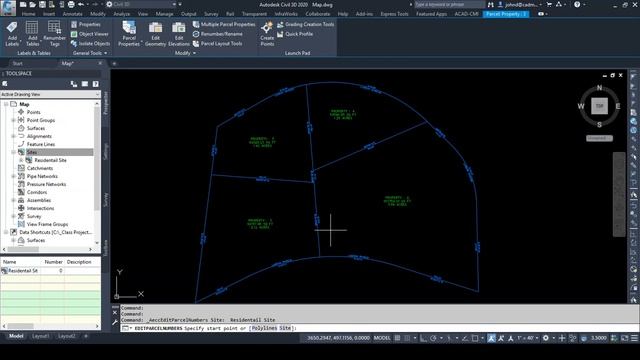Screen dimensions: 640x360
Task: Click the EDITPARCELNUMBERS command line input
Action: tap(380, 328)
